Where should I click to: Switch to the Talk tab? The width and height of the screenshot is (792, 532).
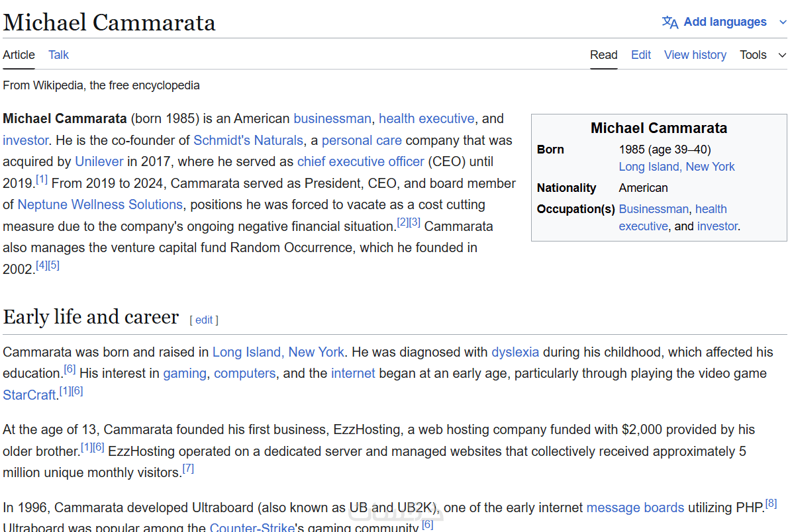coord(58,55)
